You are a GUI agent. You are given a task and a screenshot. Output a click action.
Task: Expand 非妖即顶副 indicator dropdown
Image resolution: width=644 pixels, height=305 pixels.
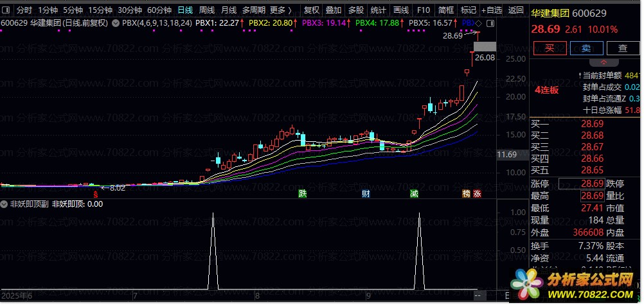pos(4,204)
